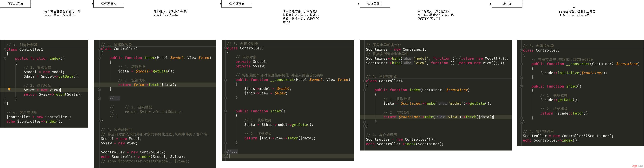Viewport: 644px width, 168px height.
Task: Click the bind 'model' container line
Action: tap(437, 58)
